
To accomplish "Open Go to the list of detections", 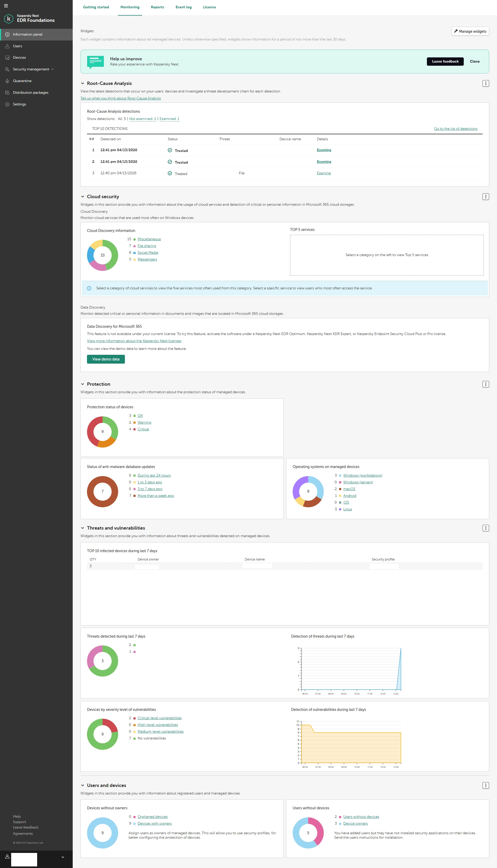I will [456, 129].
